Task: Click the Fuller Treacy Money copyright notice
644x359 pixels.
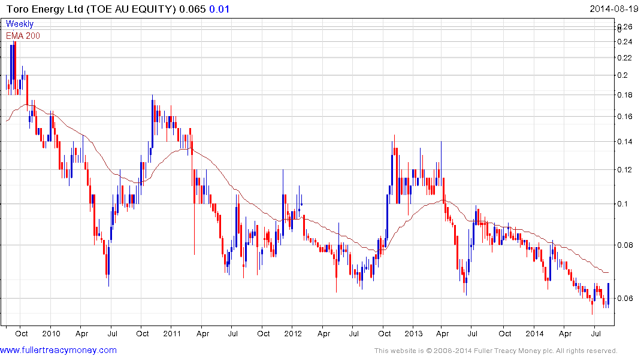Action: coord(496,351)
